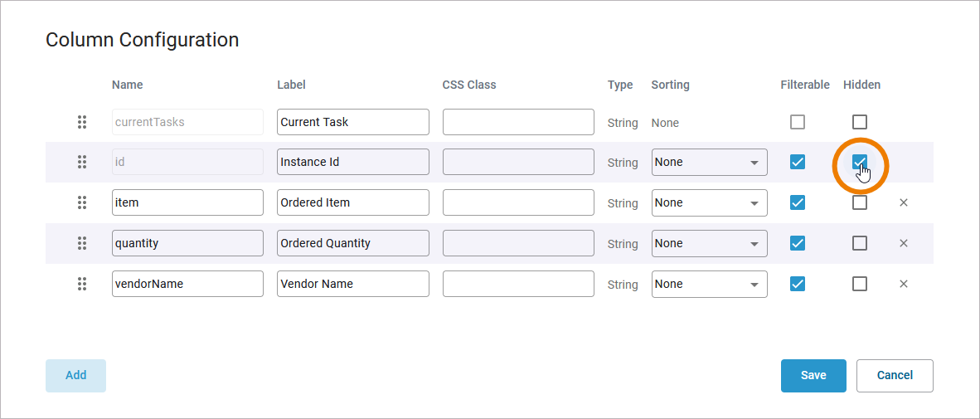The width and height of the screenshot is (980, 419).
Task: Open Sorting dropdown for quantity row
Action: click(709, 243)
